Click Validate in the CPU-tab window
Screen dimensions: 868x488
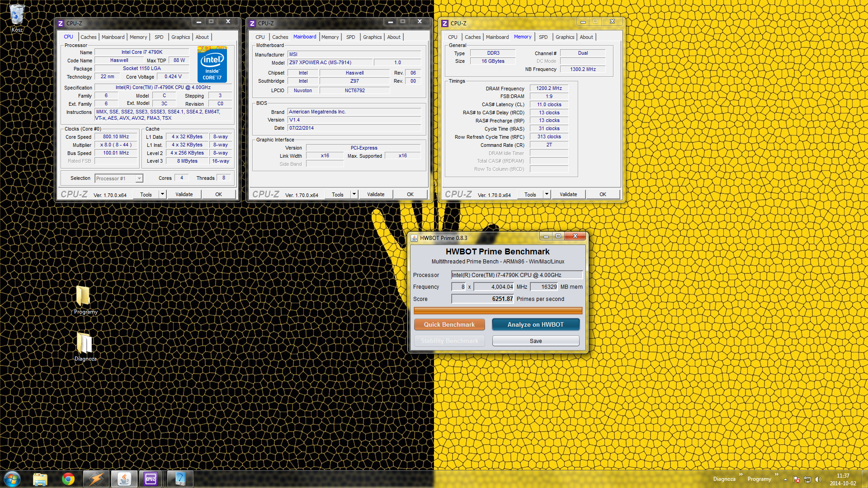tap(184, 194)
